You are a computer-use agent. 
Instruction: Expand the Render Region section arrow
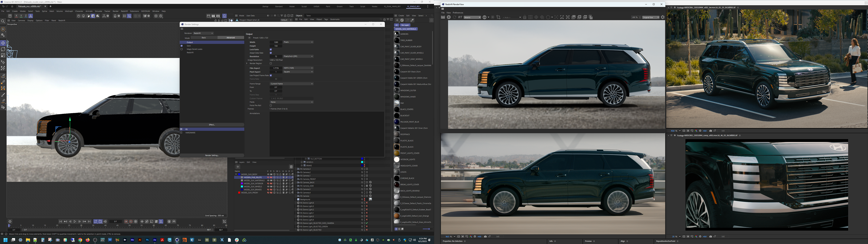[x=247, y=63]
